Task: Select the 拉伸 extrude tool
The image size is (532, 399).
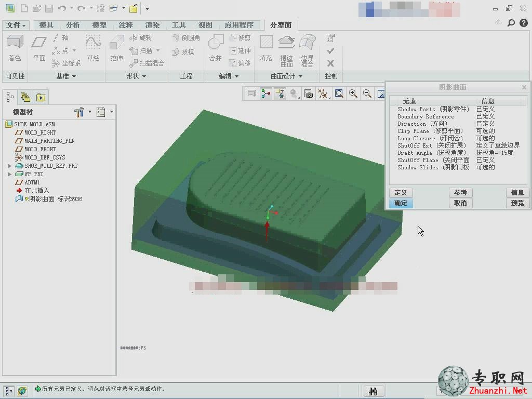Action: [116, 48]
